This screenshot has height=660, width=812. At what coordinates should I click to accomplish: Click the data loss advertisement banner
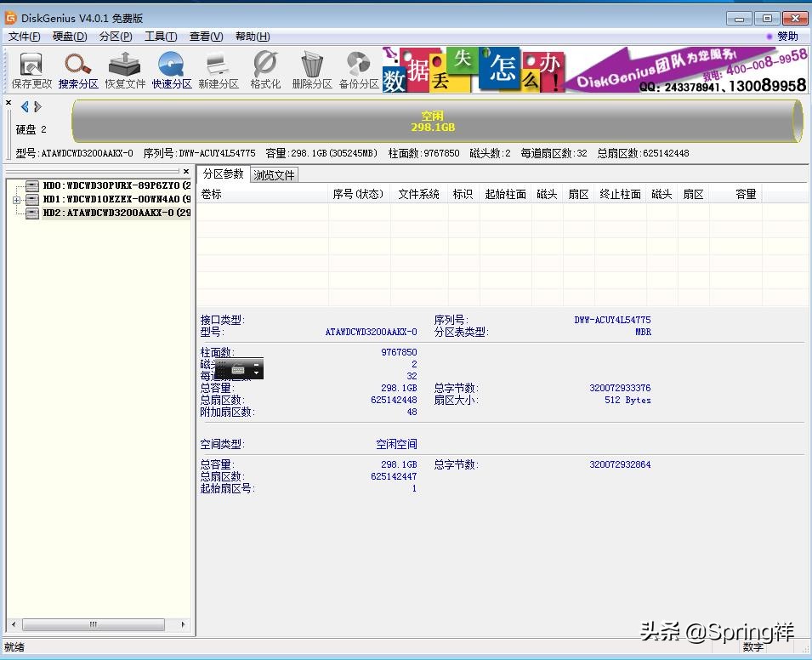tap(474, 70)
